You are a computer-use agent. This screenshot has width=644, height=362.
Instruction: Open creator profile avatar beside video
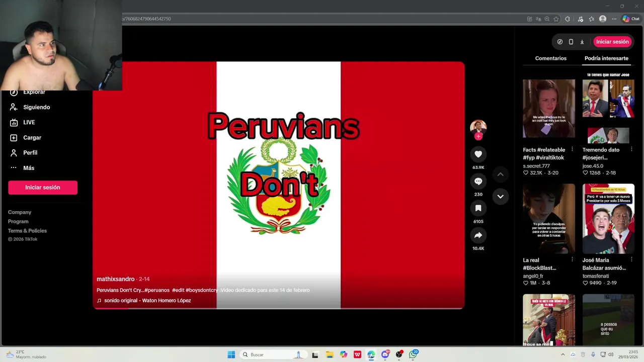coord(478,127)
